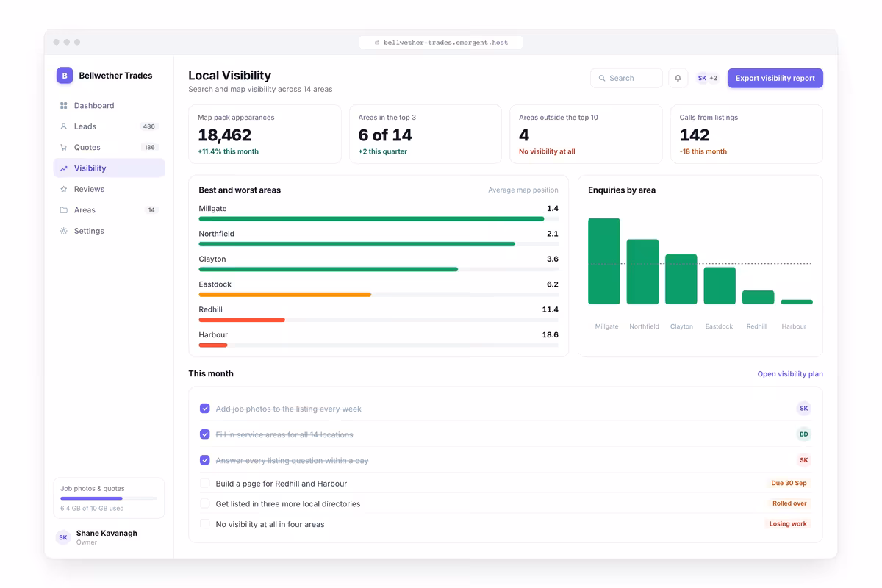This screenshot has width=882, height=588.
Task: Click the 14 Areas count badge
Action: [x=151, y=210]
